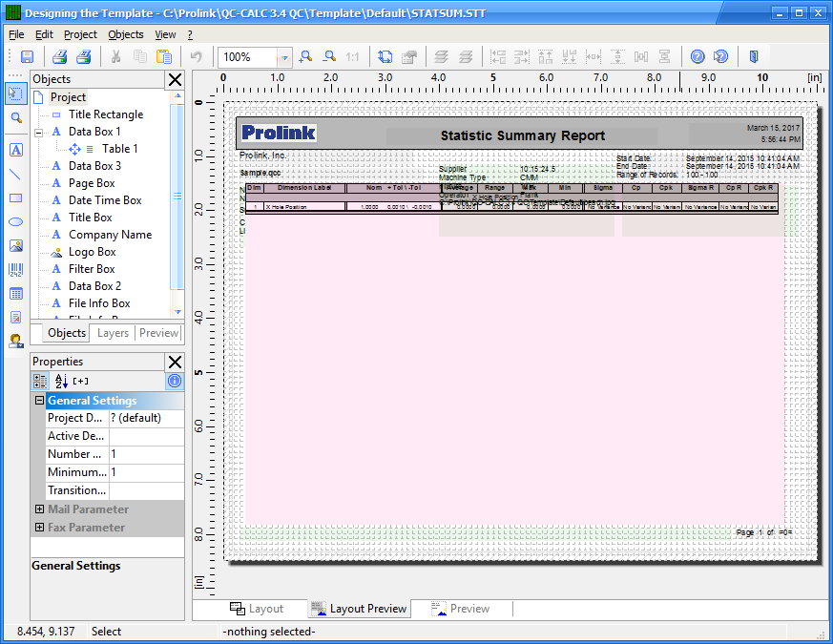The width and height of the screenshot is (833, 644).
Task: Select Filter Box in object tree
Action: 92,269
